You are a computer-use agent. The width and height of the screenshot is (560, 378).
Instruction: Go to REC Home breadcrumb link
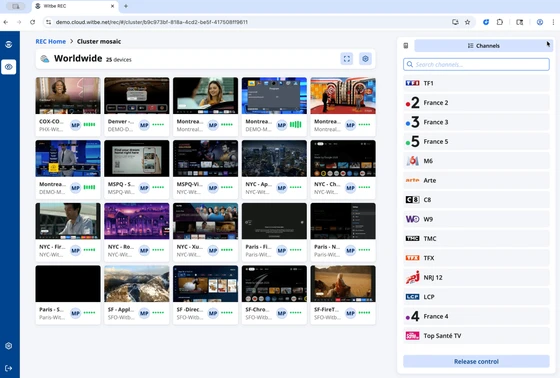(x=51, y=41)
